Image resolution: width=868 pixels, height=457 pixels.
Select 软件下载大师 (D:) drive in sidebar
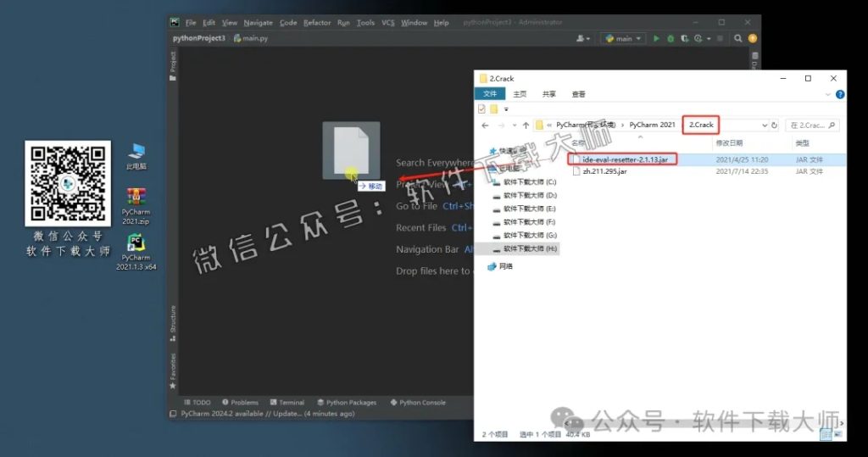point(524,196)
